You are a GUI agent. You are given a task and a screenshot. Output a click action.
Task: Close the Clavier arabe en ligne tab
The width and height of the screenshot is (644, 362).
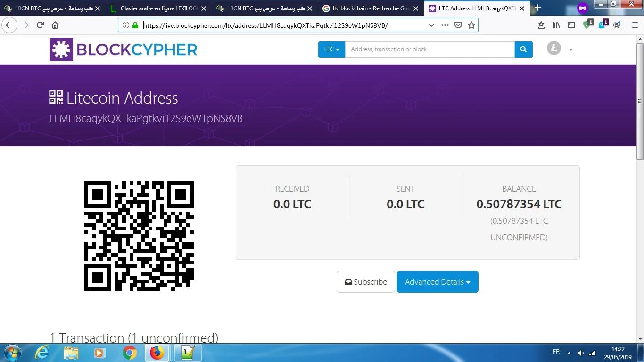click(x=204, y=8)
